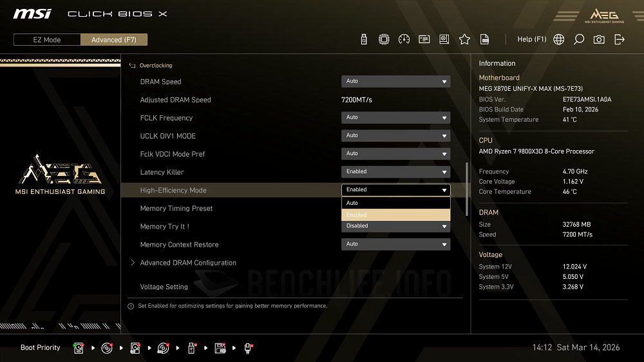Select second optical disc boot device icon

coord(163,348)
